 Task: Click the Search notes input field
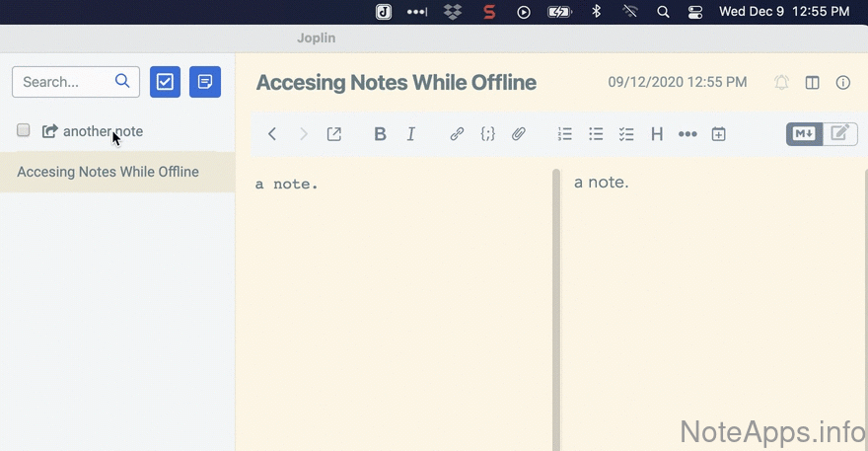pyautogui.click(x=65, y=82)
